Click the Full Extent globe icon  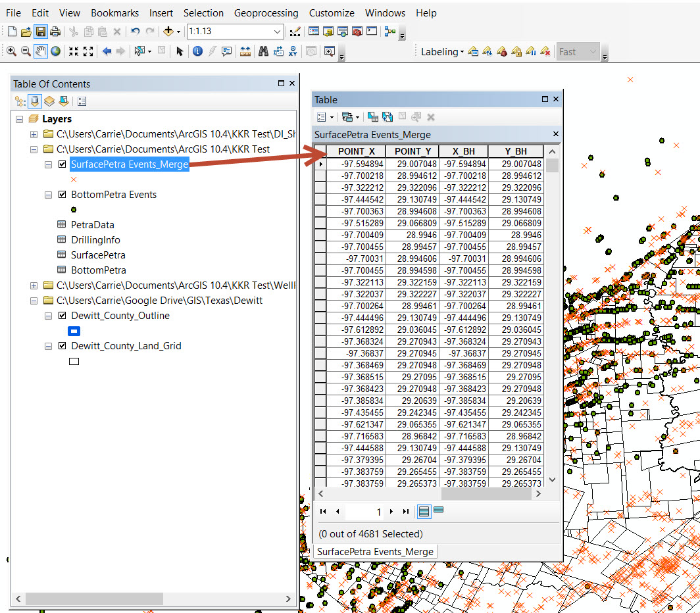point(56,51)
